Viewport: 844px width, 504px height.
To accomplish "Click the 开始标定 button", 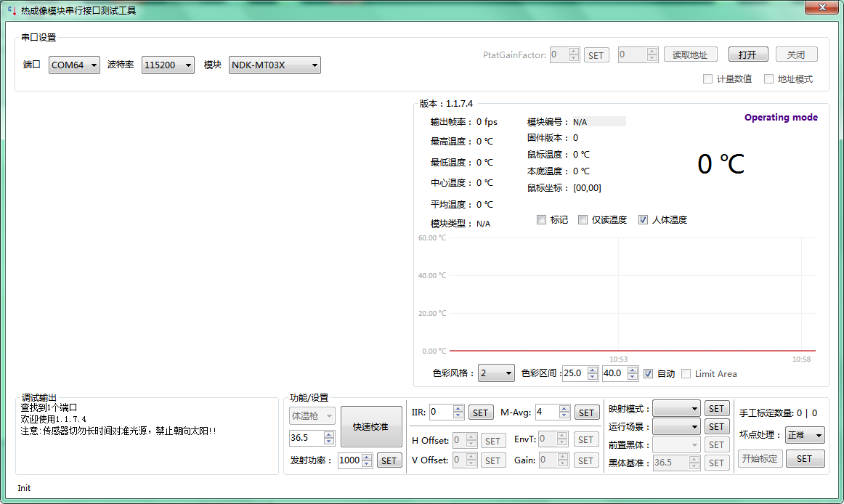I will [x=760, y=459].
